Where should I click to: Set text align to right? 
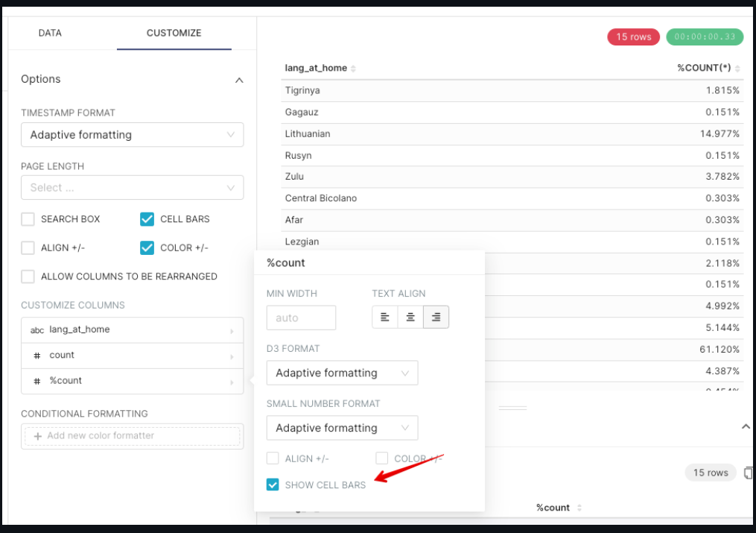[x=436, y=317]
